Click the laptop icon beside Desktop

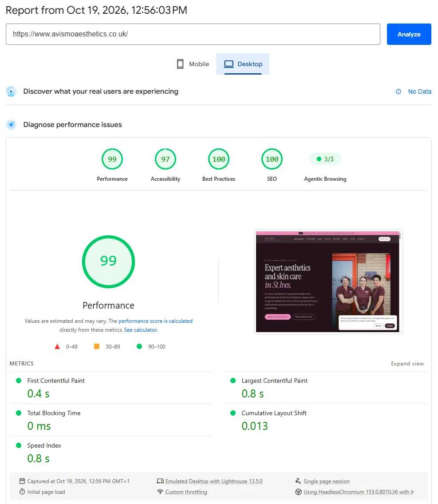point(229,64)
